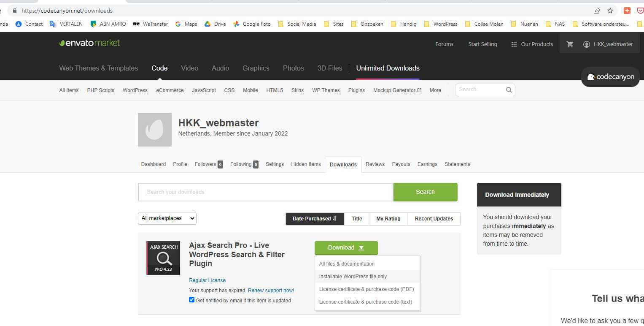Image resolution: width=644 pixels, height=326 pixels.
Task: Open the All marketplaces dropdown
Action: pyautogui.click(x=167, y=218)
